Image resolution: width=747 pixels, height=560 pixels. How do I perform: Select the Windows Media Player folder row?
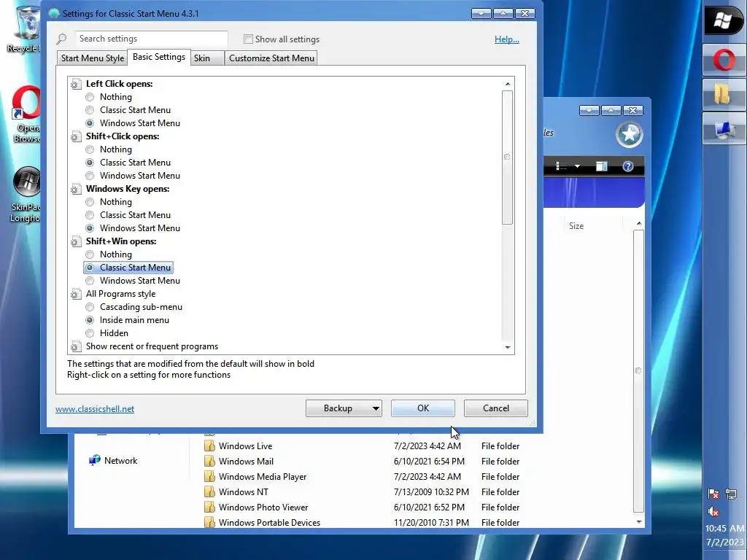[x=362, y=477]
